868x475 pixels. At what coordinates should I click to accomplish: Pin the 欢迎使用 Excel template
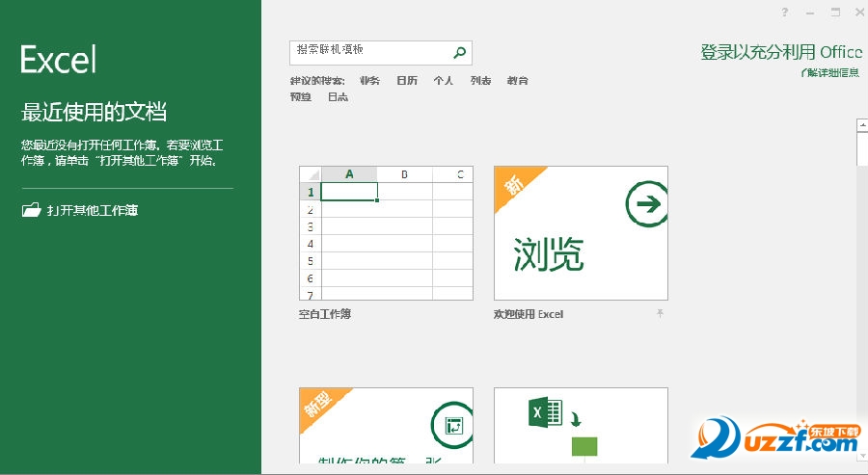(x=661, y=314)
